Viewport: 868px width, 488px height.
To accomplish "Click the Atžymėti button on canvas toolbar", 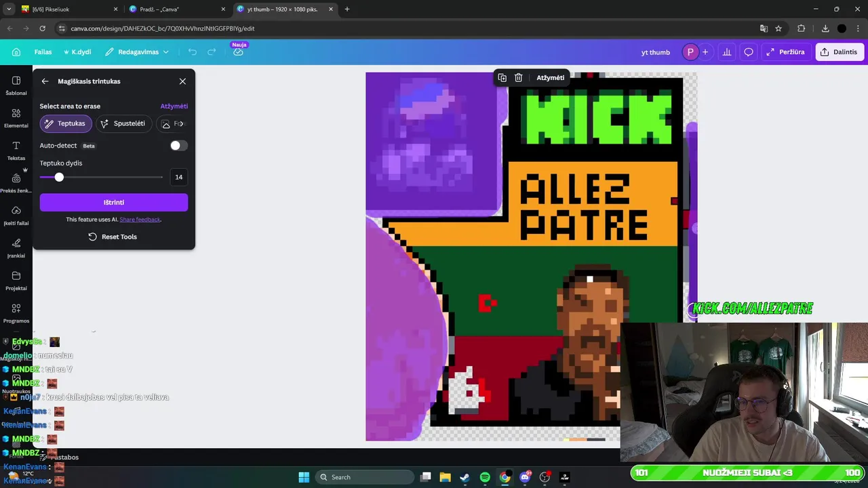I will pos(550,78).
